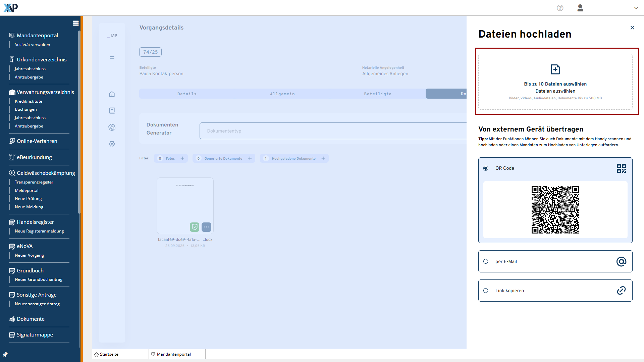Add Fotos filter via plus icon
Image resolution: width=644 pixels, height=362 pixels.
point(182,158)
